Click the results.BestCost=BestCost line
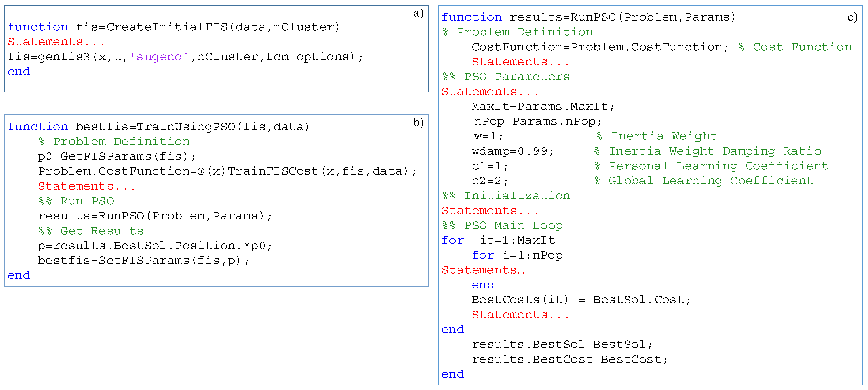The width and height of the screenshot is (868, 390). pyautogui.click(x=569, y=359)
